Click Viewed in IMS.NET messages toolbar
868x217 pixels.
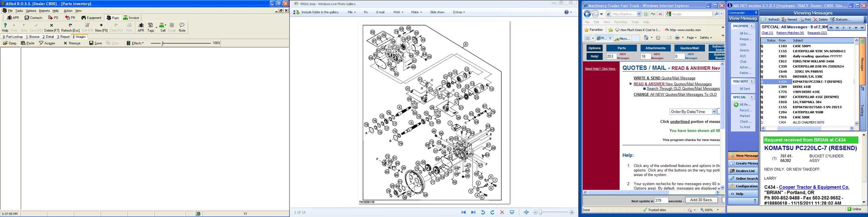pos(789,20)
